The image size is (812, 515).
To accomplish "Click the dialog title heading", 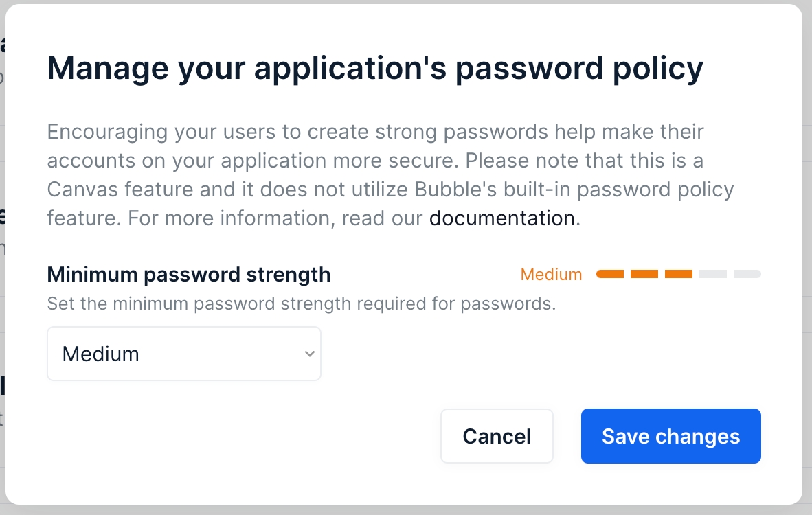I will [375, 69].
